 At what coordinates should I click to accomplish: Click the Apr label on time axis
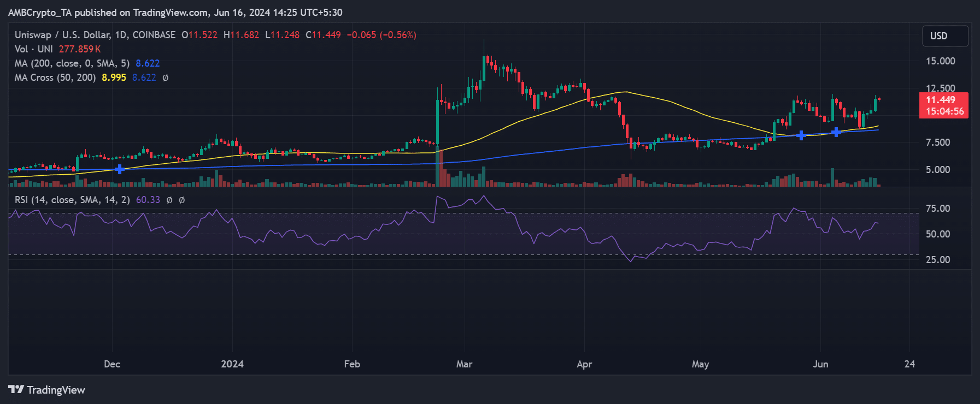(584, 364)
